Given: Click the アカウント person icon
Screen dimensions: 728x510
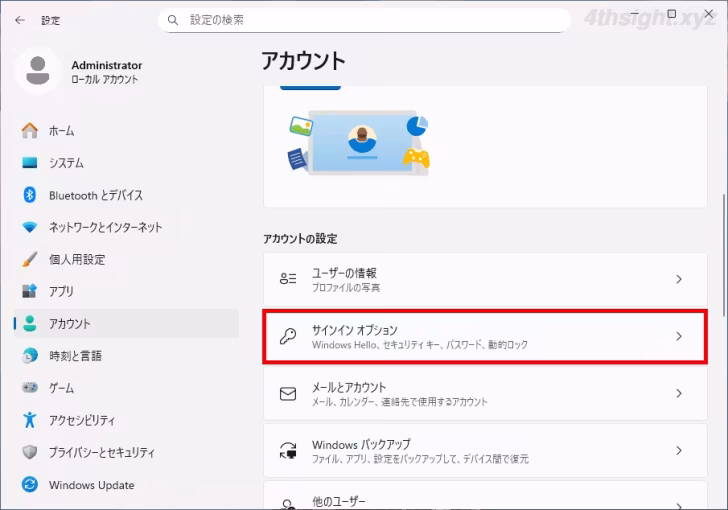Looking at the screenshot, I should (x=30, y=323).
